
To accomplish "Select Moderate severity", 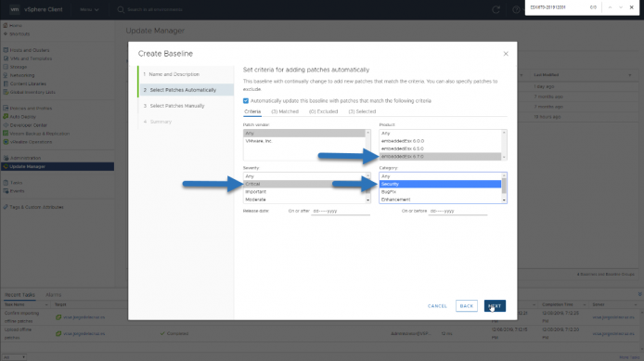I will click(x=304, y=200).
